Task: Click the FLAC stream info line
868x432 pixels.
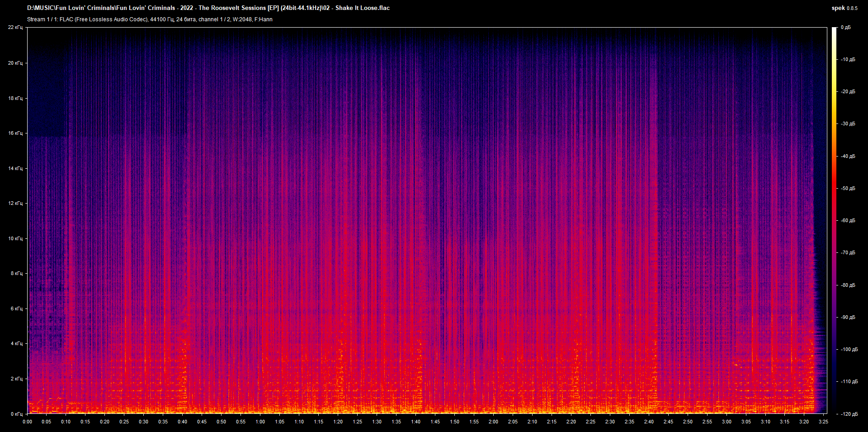Action: click(150, 19)
